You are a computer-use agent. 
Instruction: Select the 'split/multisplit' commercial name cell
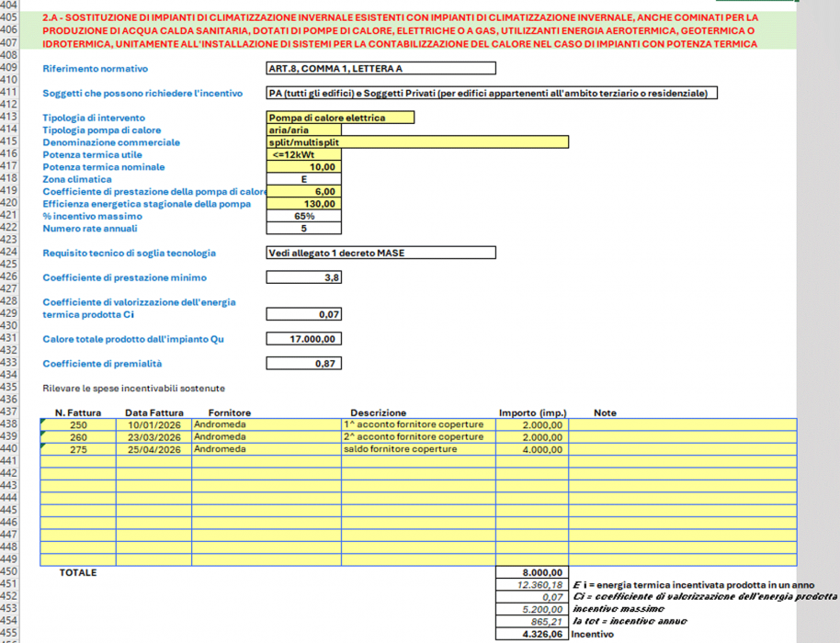click(x=416, y=142)
